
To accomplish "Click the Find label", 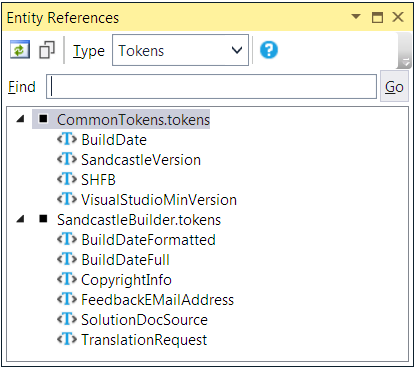I will point(22,87).
